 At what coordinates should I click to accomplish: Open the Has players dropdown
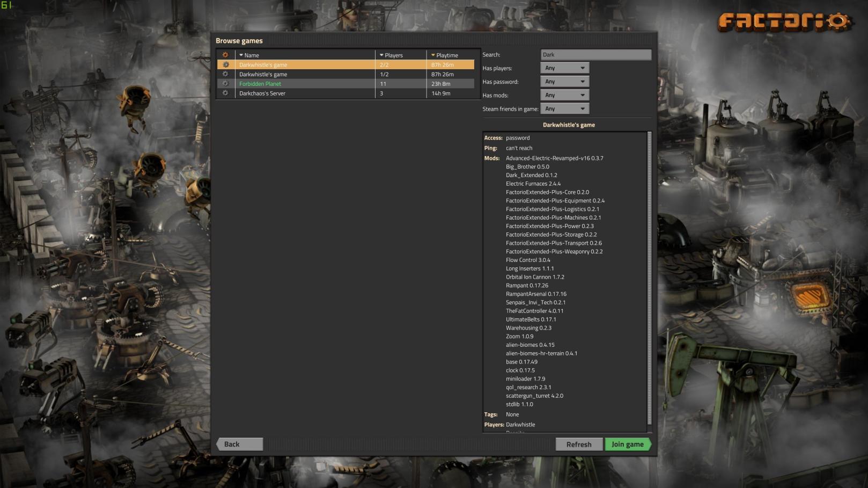tap(565, 68)
